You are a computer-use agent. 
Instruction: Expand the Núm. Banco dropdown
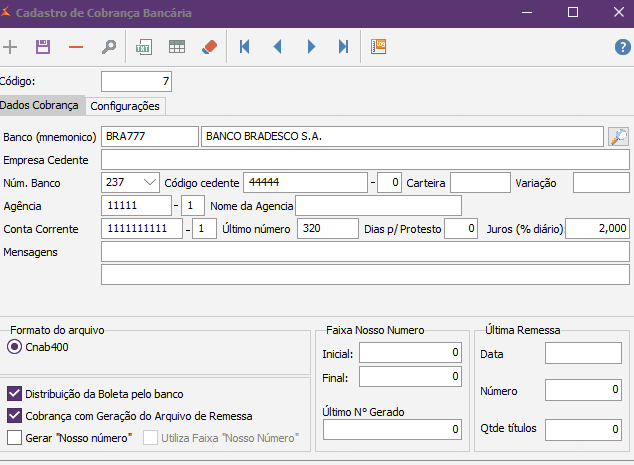coord(150,182)
